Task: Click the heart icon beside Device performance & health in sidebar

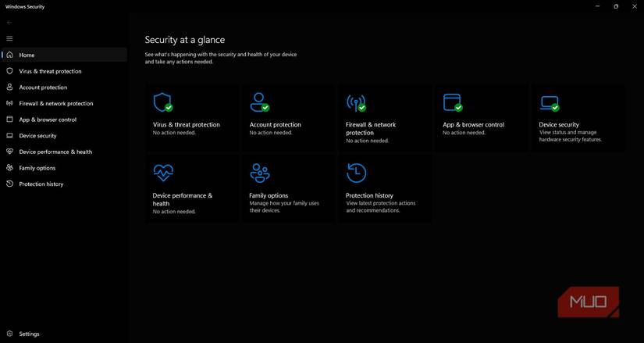Action: pos(10,152)
